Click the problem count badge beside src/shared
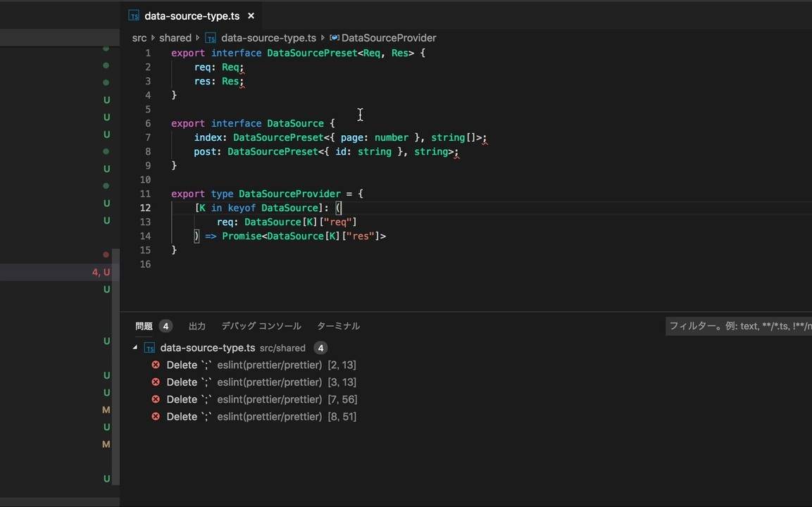Screen dimensions: 812x507 point(320,348)
